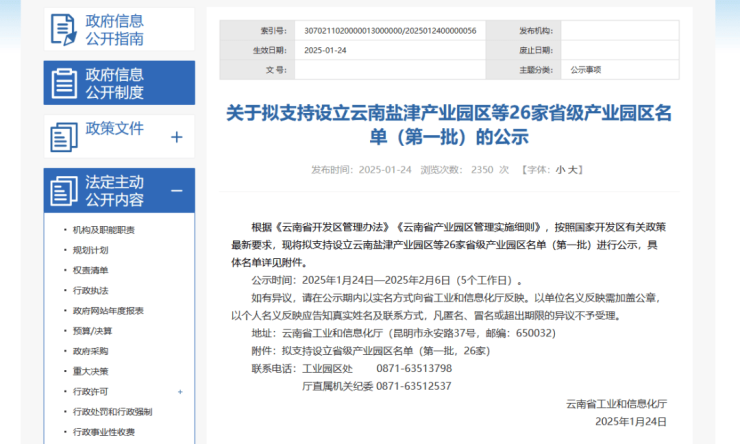Screen dimensions: 740x444
Task: Open 重大决策 in the sidebar list
Action: pyautogui.click(x=90, y=371)
